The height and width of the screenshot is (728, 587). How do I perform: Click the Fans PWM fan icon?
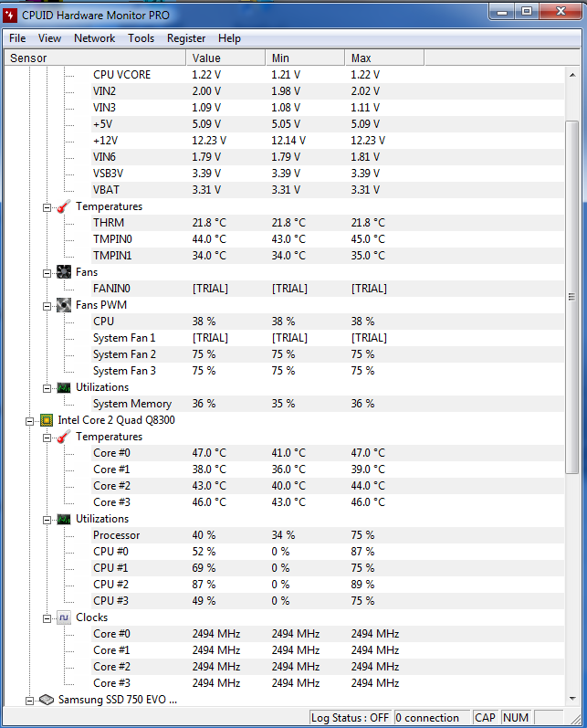(64, 305)
